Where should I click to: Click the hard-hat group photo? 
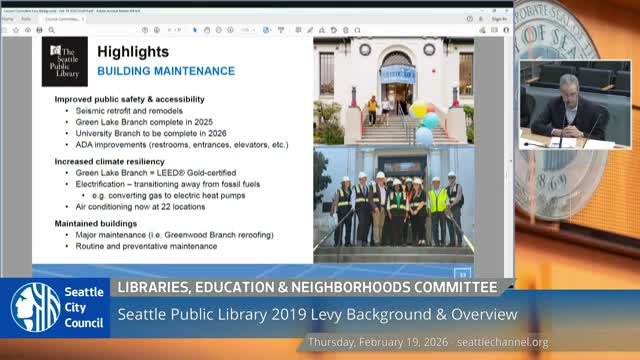393,204
